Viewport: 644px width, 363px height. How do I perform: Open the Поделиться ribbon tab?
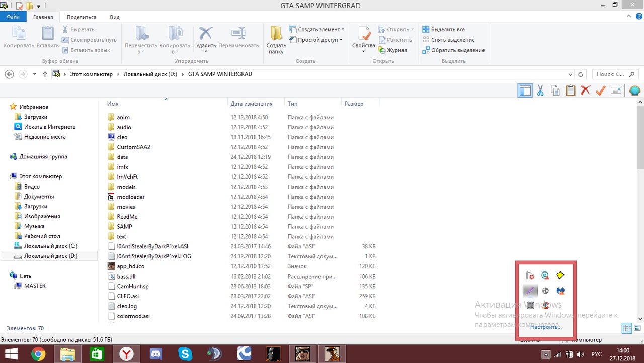click(82, 17)
